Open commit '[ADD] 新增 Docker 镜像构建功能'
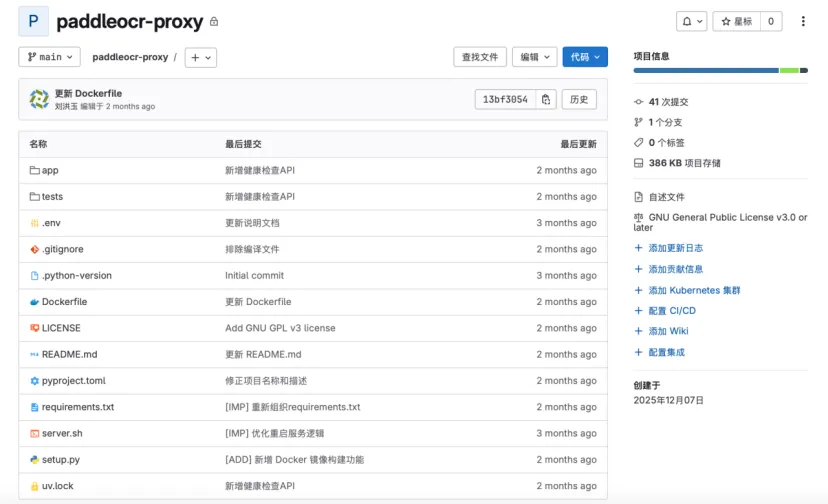The height and width of the screenshot is (504, 828). pyautogui.click(x=295, y=460)
